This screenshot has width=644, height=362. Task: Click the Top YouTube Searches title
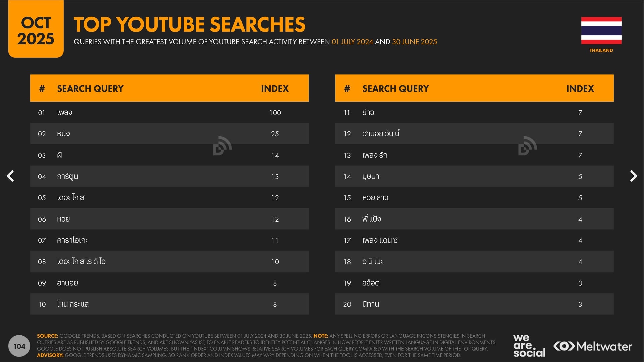pyautogui.click(x=190, y=24)
